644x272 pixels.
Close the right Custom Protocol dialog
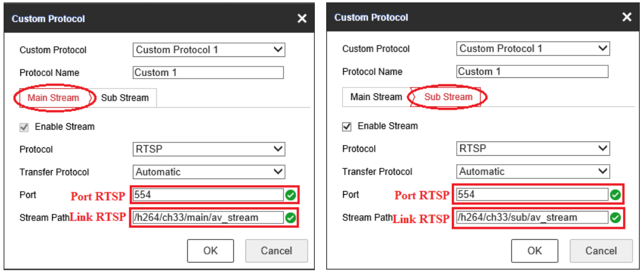(x=627, y=17)
